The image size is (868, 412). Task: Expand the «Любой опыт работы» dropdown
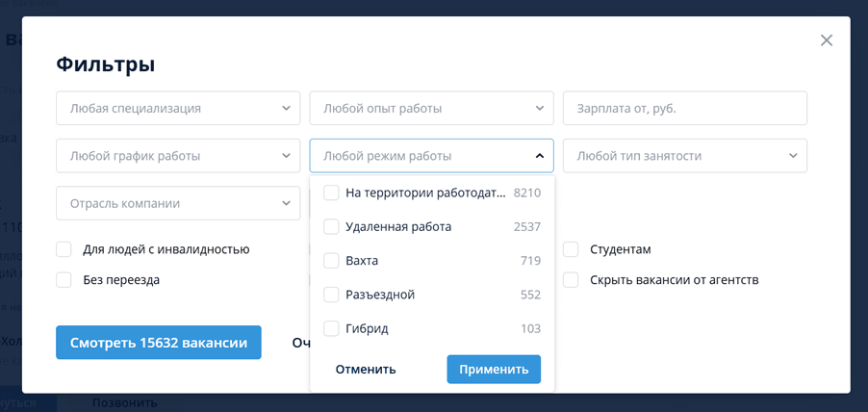pyautogui.click(x=431, y=108)
